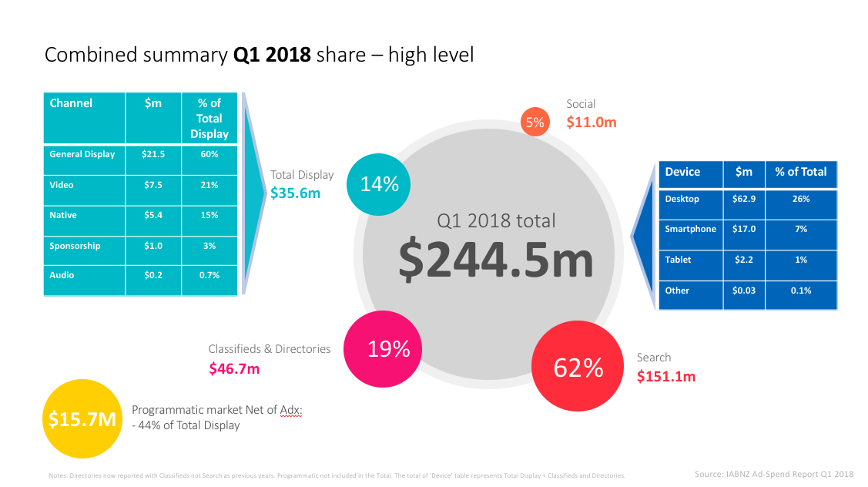Click the IABNZ Ad-Spend Report source text
This screenshot has height=487, width=868.
(774, 474)
